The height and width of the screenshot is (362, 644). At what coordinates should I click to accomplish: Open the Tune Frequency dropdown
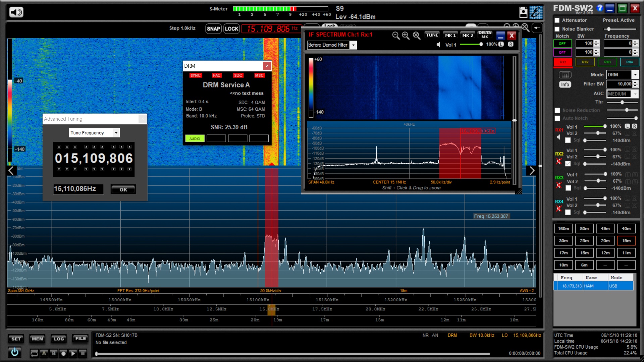(x=116, y=133)
